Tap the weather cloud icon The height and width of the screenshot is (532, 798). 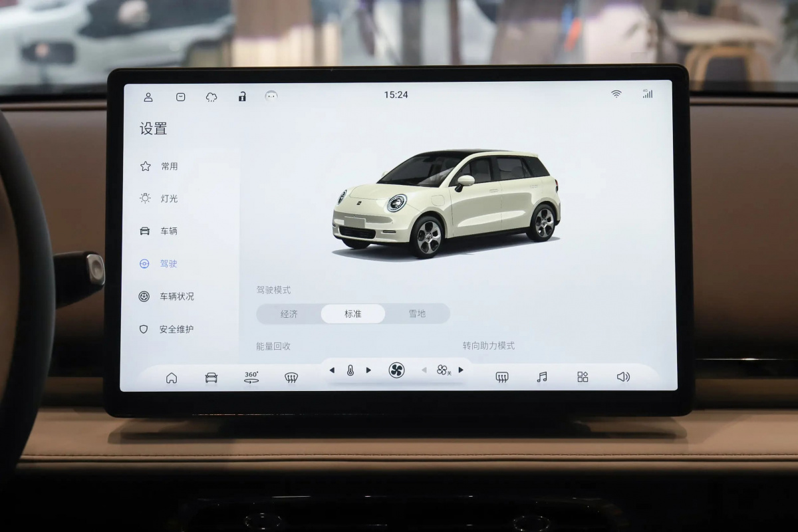pyautogui.click(x=211, y=97)
